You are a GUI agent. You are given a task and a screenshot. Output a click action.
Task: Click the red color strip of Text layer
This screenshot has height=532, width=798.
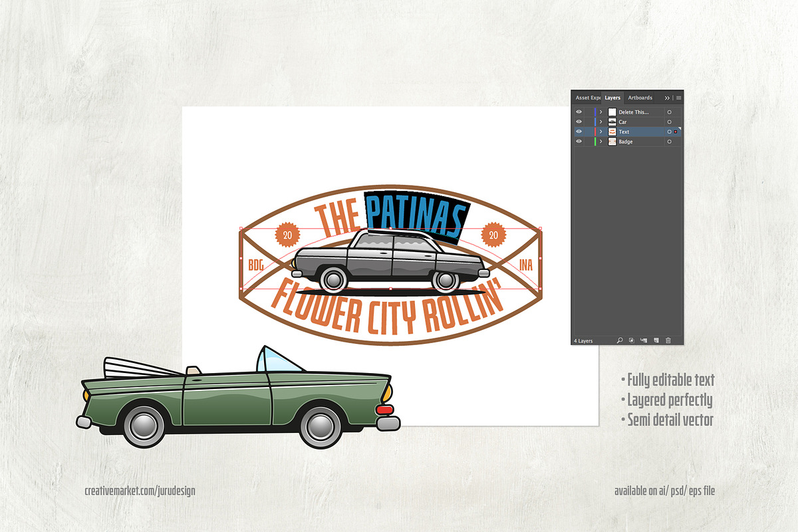point(595,132)
